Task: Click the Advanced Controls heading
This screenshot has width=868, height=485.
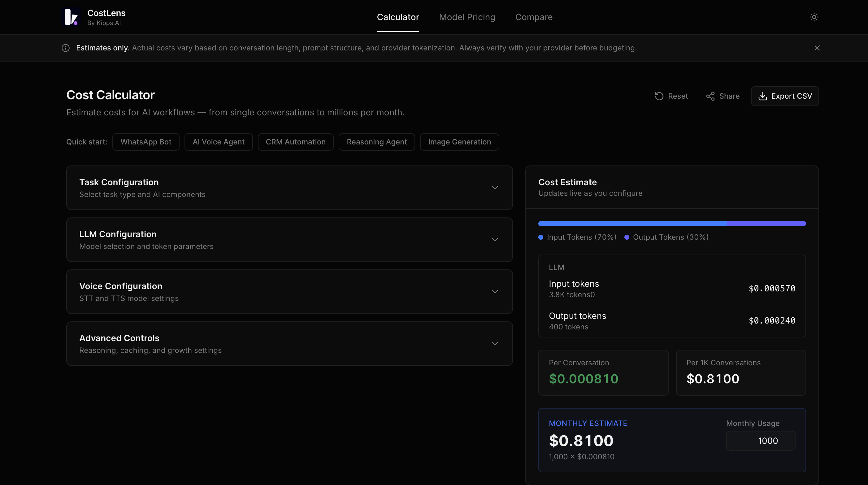Action: 119,338
